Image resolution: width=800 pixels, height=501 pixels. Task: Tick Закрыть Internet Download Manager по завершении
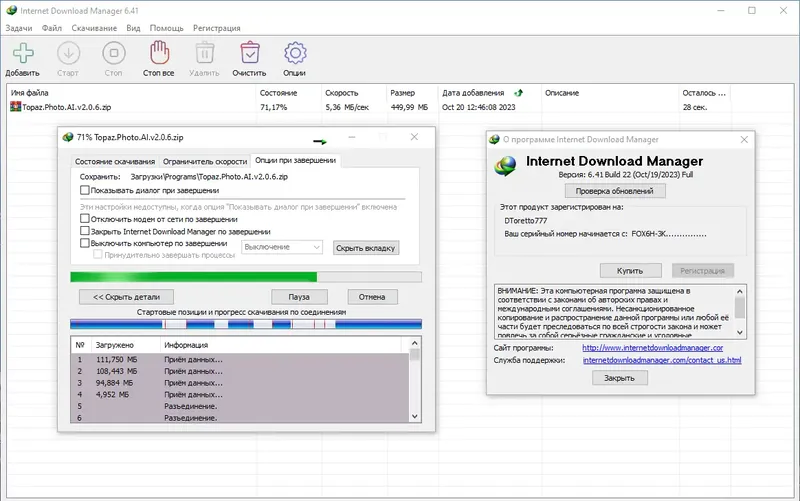click(x=85, y=231)
